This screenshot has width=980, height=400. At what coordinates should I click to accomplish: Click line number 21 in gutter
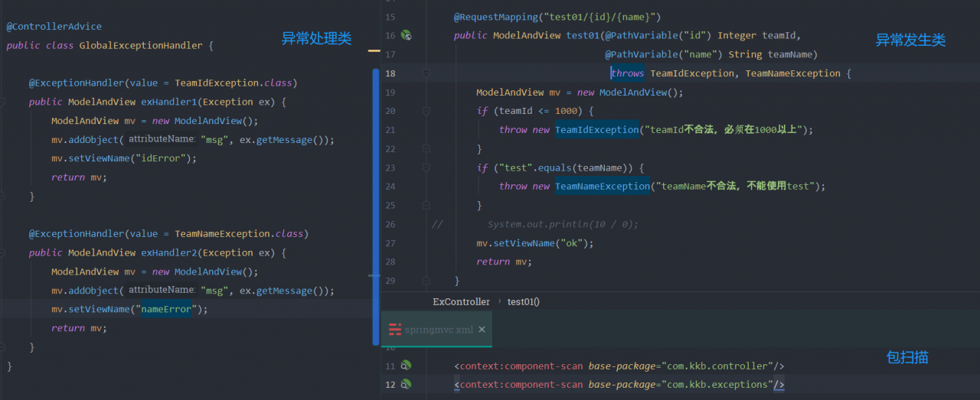[x=390, y=130]
